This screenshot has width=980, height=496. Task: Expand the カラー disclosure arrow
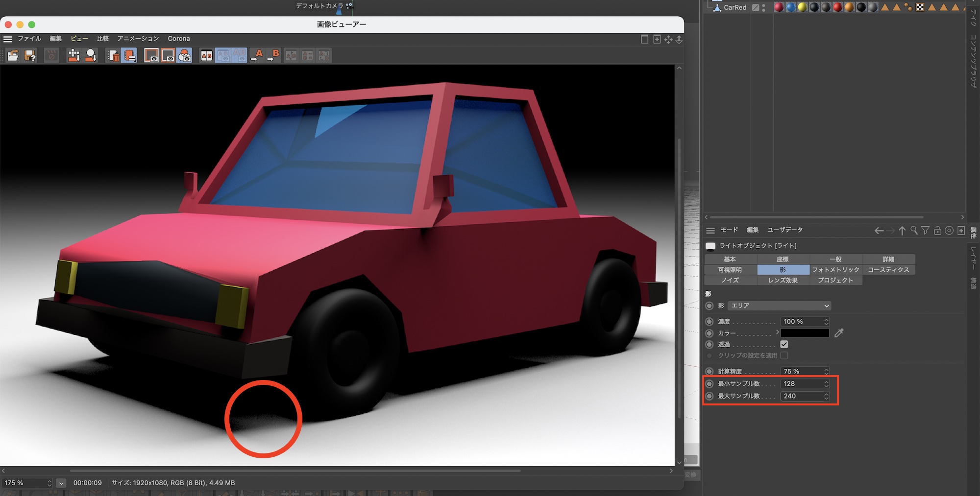pyautogui.click(x=777, y=332)
